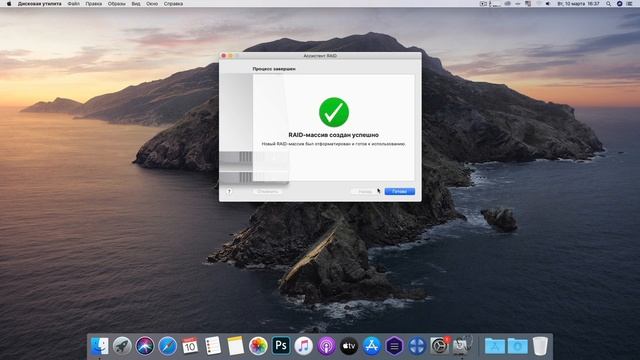Open the Дисковая утилита application menu

40,4
